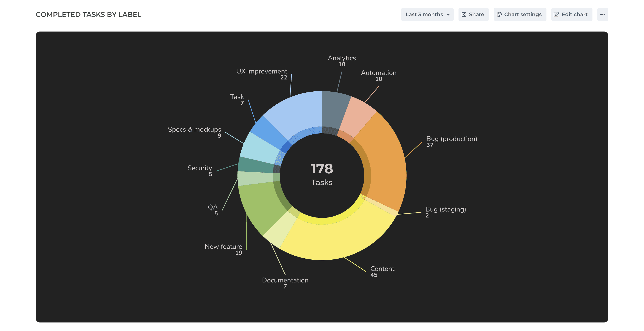Open the Last 3 months date range dropdown

click(x=427, y=14)
